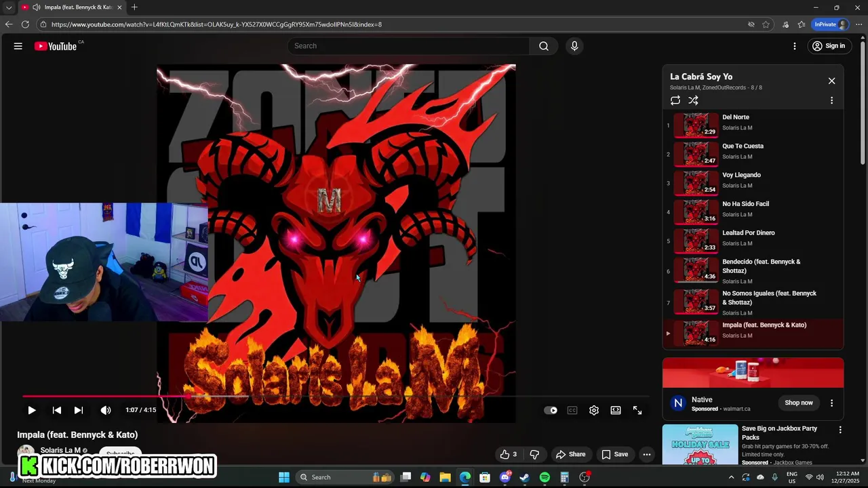Switch to theater mode
868x488 pixels.
(x=616, y=410)
